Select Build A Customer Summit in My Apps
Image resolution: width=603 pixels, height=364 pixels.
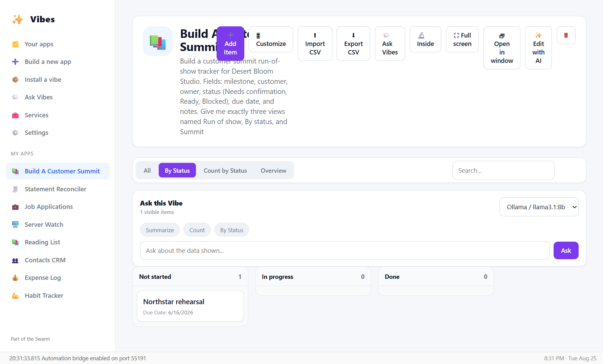58,171
